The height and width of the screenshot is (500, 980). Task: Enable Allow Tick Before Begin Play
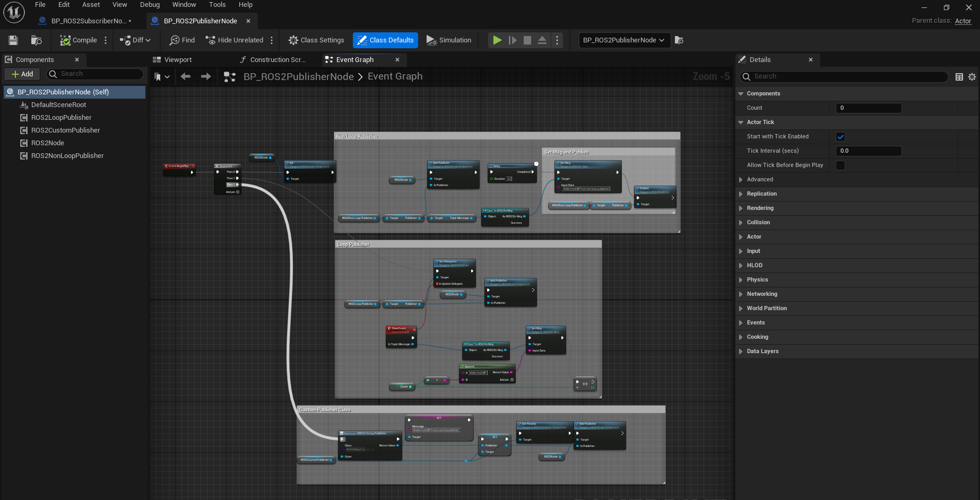(x=840, y=165)
